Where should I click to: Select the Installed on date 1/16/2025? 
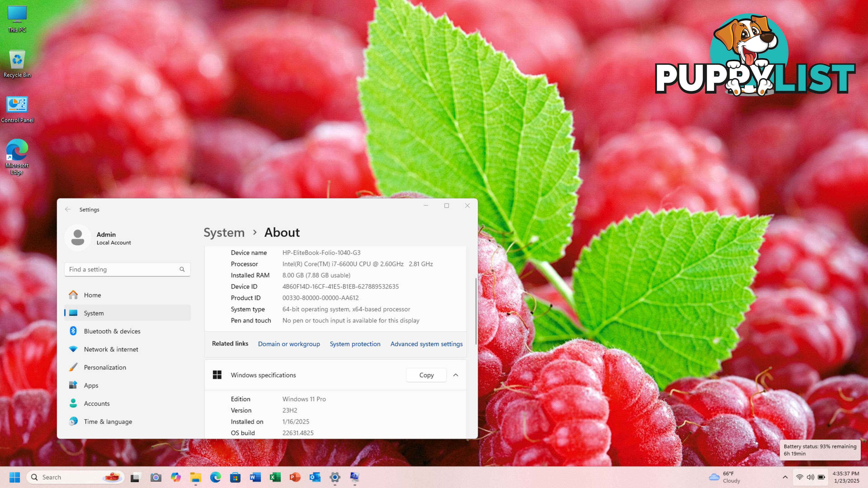[295, 421]
